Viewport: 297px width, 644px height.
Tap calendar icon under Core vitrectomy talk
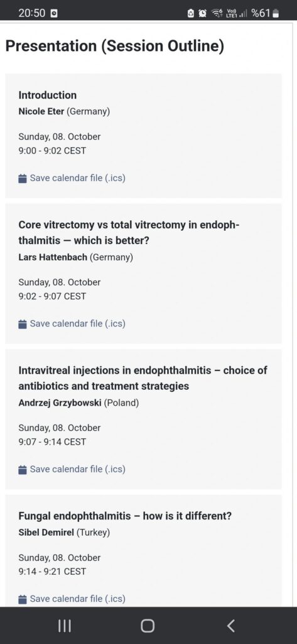[x=23, y=324]
